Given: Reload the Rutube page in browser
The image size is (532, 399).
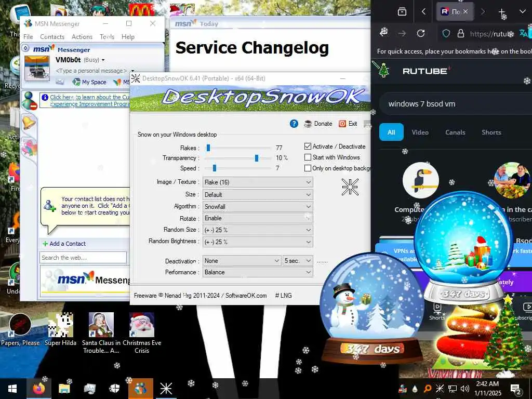Looking at the screenshot, I should point(421,33).
